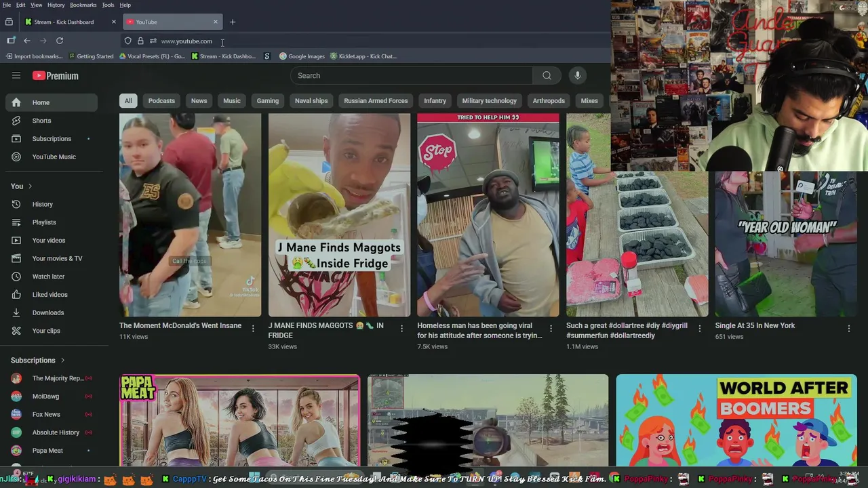
Task: Open Getting Started bookmark
Action: (90, 56)
